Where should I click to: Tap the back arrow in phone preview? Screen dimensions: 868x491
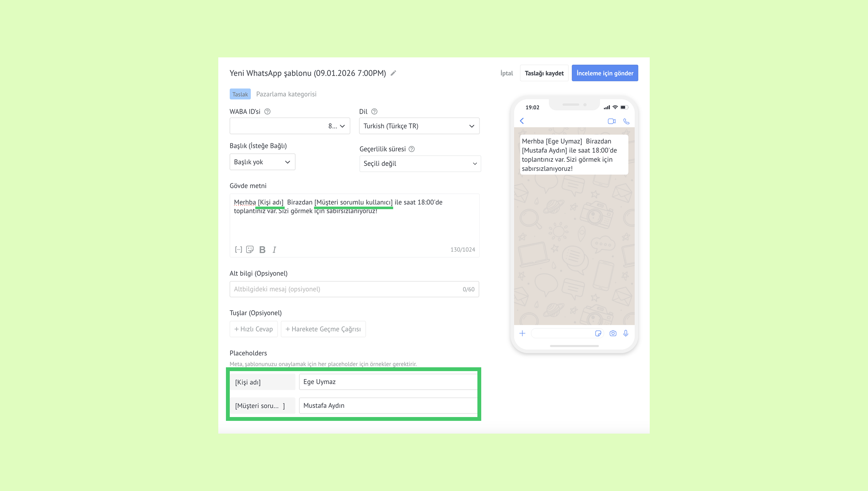(x=522, y=121)
